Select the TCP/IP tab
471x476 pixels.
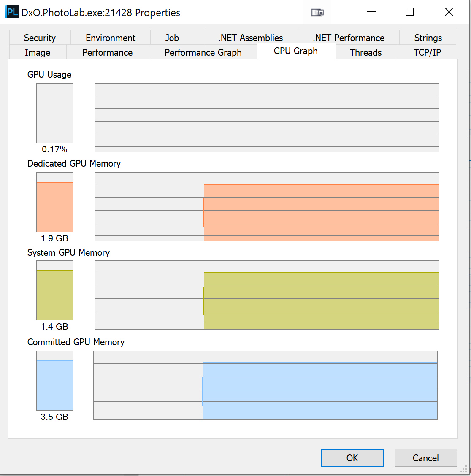coord(427,52)
